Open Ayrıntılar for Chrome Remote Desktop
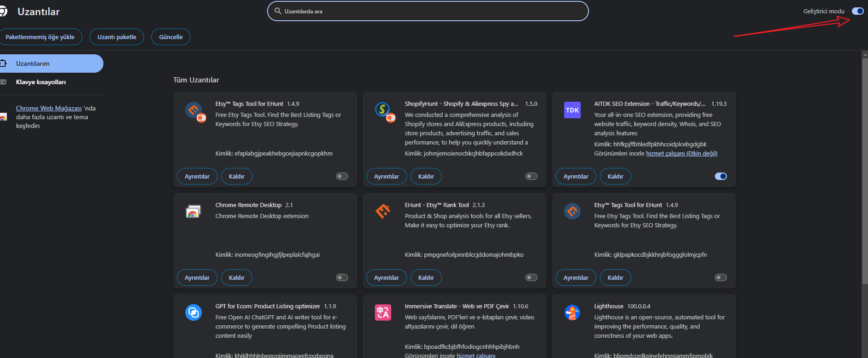The height and width of the screenshot is (358, 868). [x=197, y=277]
